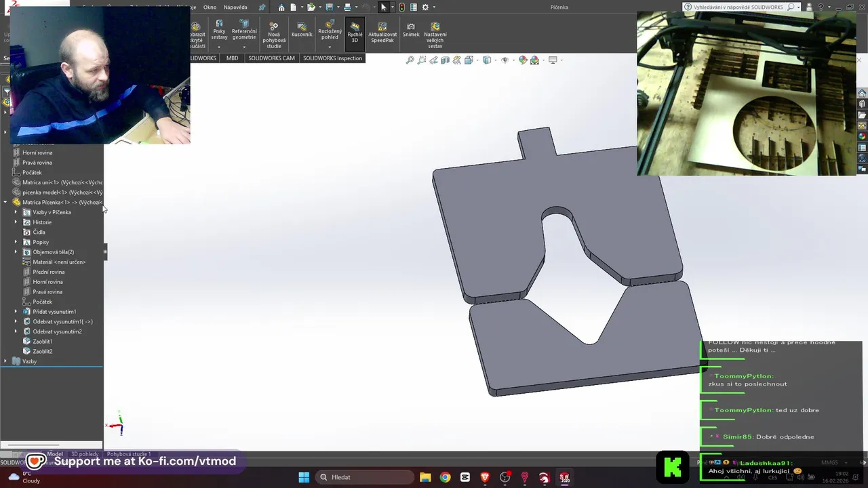Image resolution: width=868 pixels, height=488 pixels.
Task: Open the dropdown arrow next to the Save icon
Action: tap(337, 7)
